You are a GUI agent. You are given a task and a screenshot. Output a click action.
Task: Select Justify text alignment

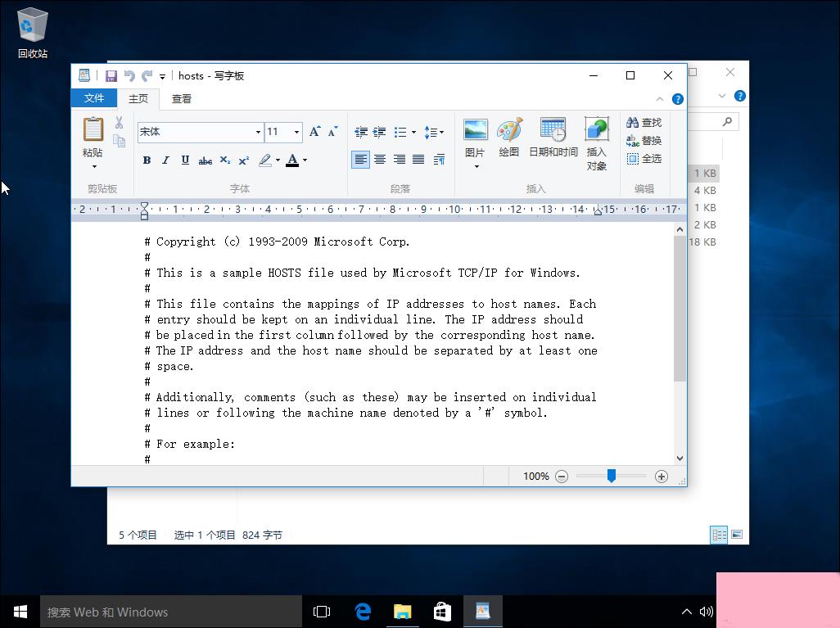(418, 159)
